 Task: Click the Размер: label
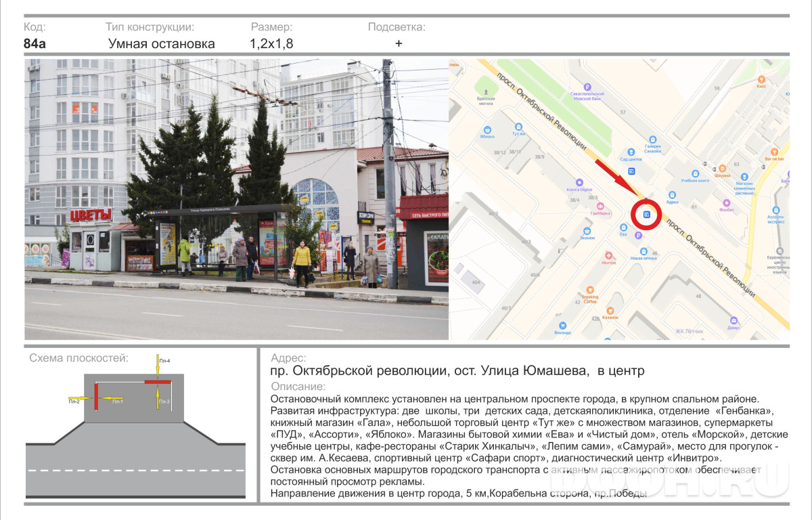point(272,27)
